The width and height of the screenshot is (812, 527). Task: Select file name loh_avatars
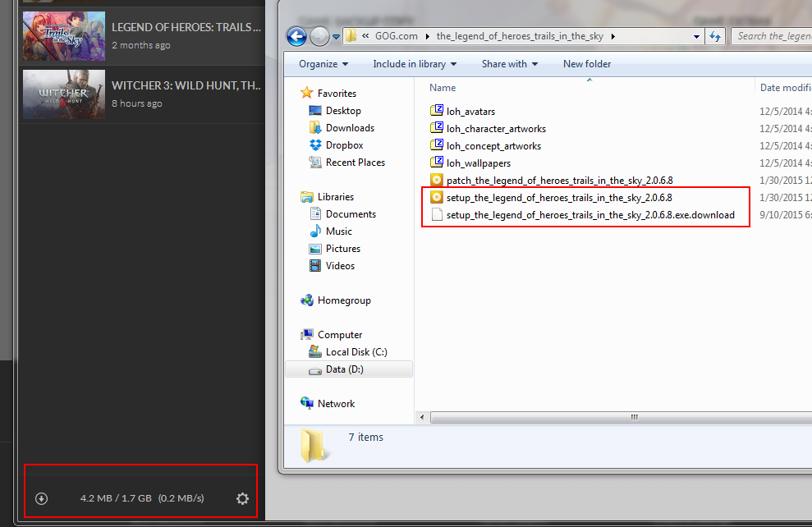(470, 112)
